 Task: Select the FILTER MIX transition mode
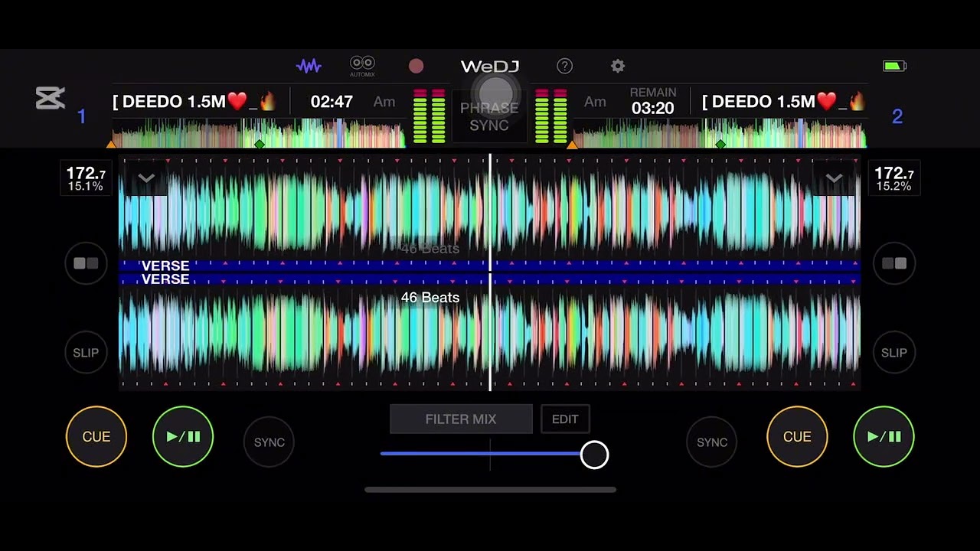tap(461, 419)
